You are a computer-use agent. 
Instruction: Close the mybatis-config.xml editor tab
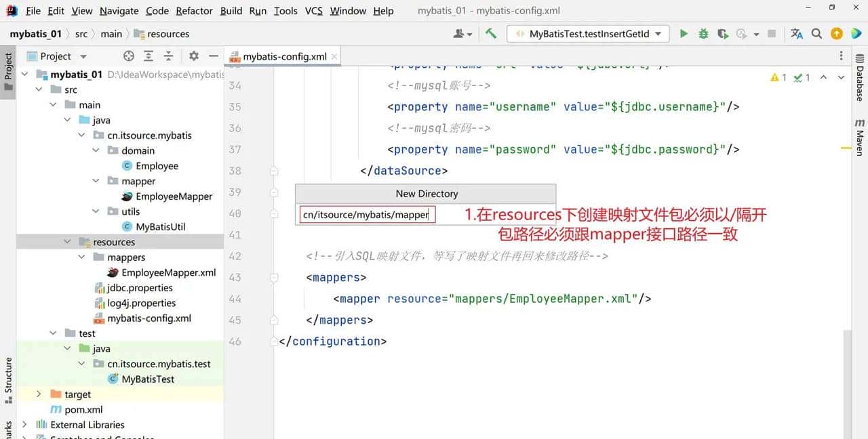333,56
